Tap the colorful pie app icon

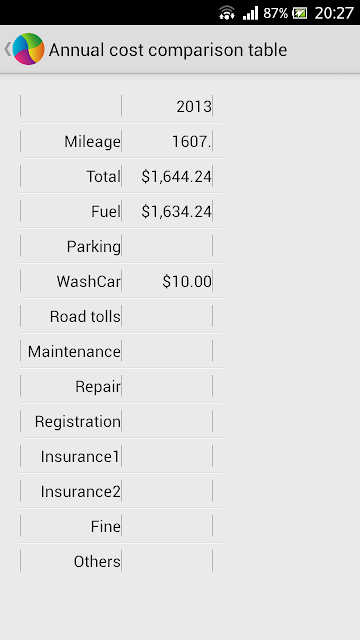(x=28, y=49)
